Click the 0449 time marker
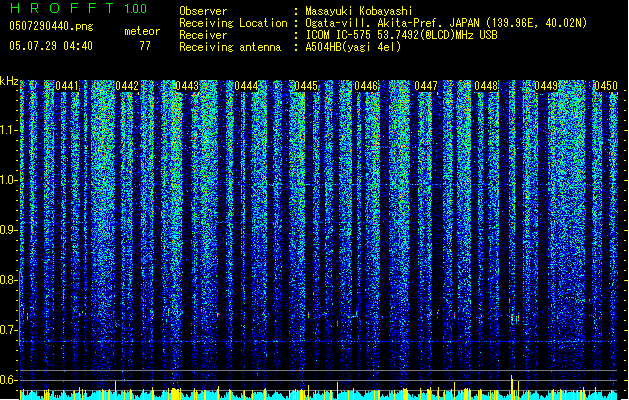 point(546,86)
